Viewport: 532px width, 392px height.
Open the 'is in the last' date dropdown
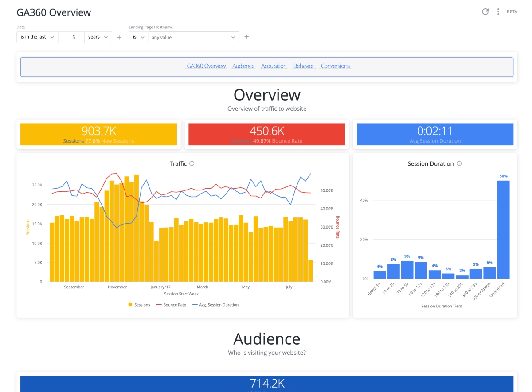37,37
